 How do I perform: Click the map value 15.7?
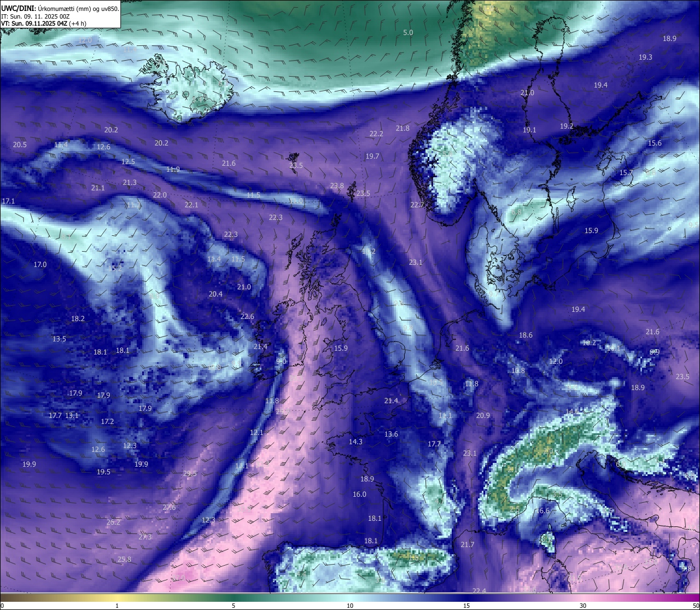[626, 172]
